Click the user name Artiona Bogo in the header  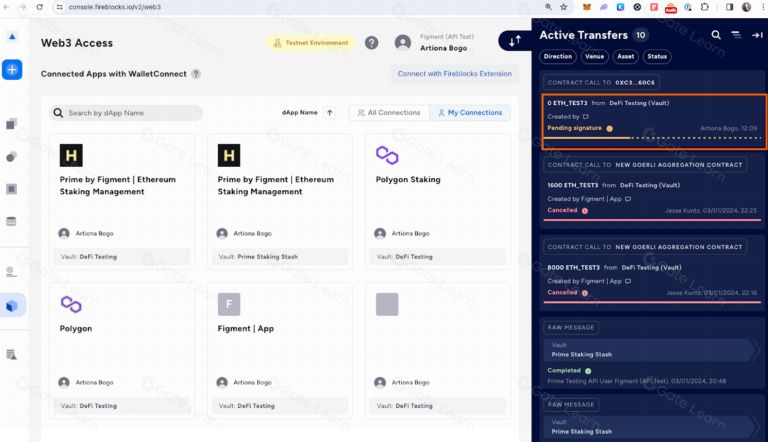pos(443,48)
